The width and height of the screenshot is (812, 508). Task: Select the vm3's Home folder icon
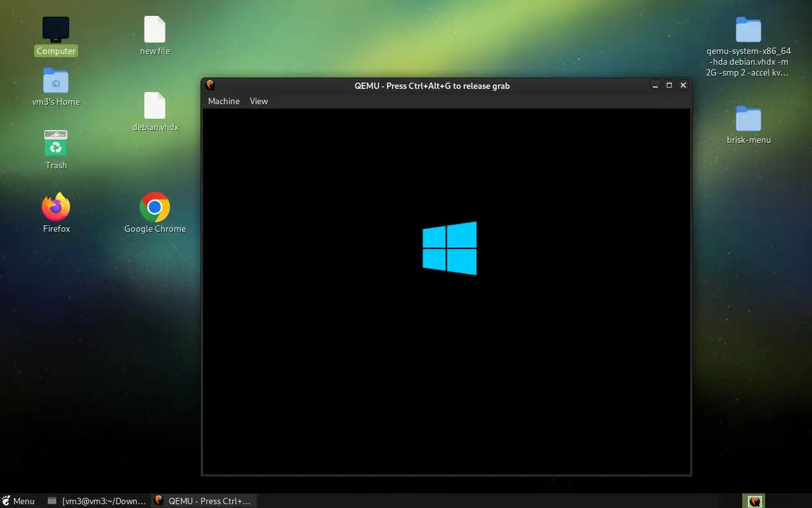click(56, 81)
